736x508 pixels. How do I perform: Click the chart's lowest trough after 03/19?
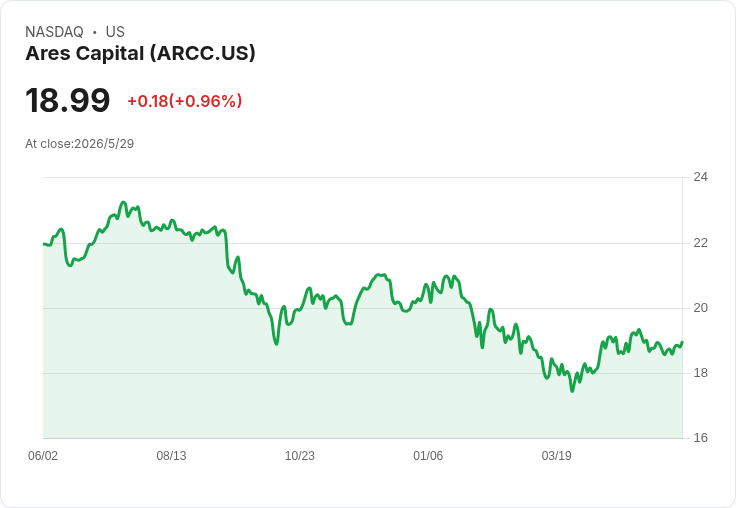click(572, 391)
